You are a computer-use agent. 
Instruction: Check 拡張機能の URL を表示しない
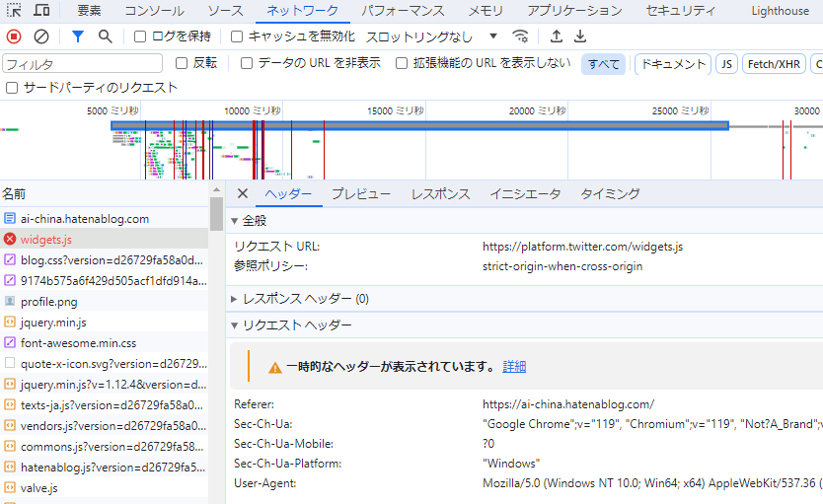point(401,63)
